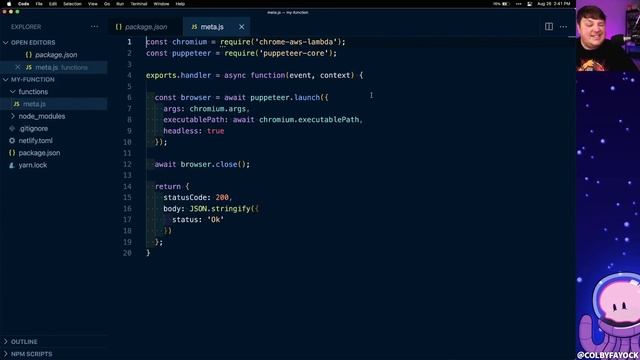This screenshot has height=360, width=640.
Task: Click line number 1 in gutter
Action: click(129, 42)
